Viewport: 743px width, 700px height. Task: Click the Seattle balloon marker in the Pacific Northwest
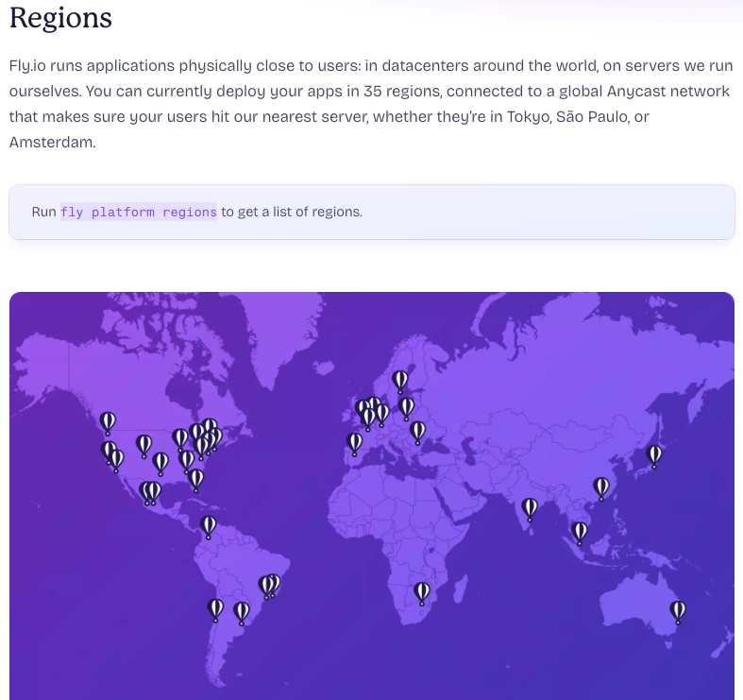[108, 423]
